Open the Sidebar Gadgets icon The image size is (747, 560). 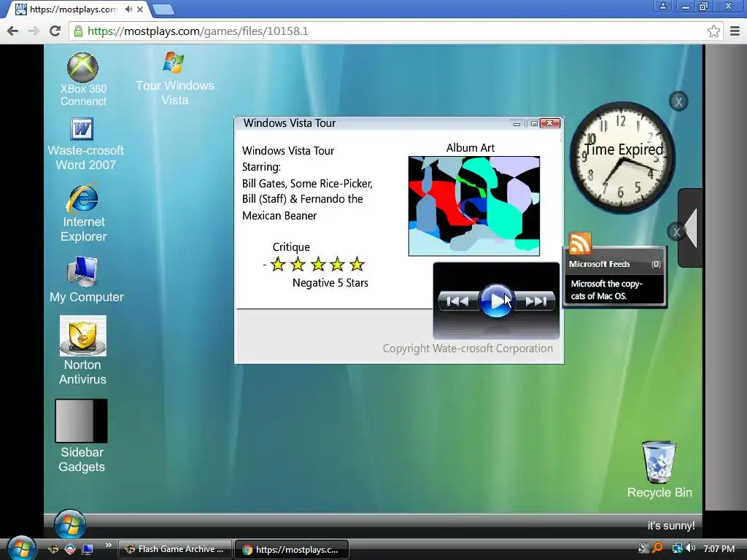point(82,436)
